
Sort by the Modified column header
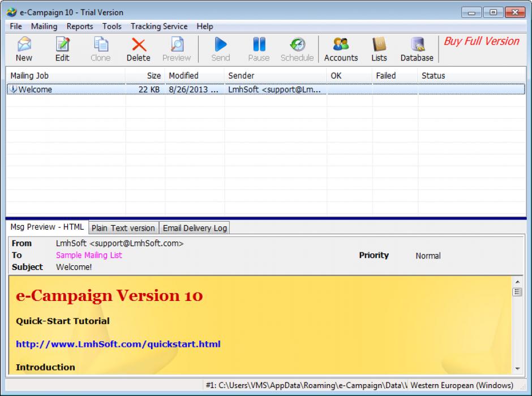point(195,76)
